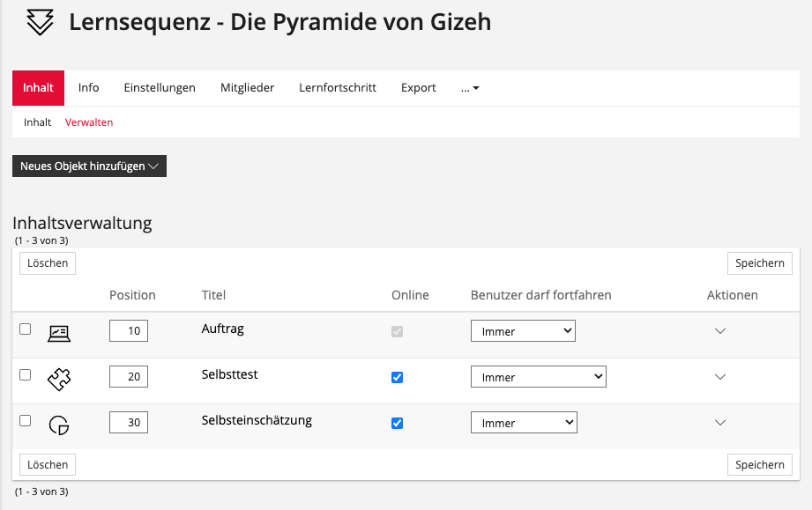Toggle the Online checkbox for Selbsttest
Viewport: 812px width, 510px height.
click(x=397, y=377)
